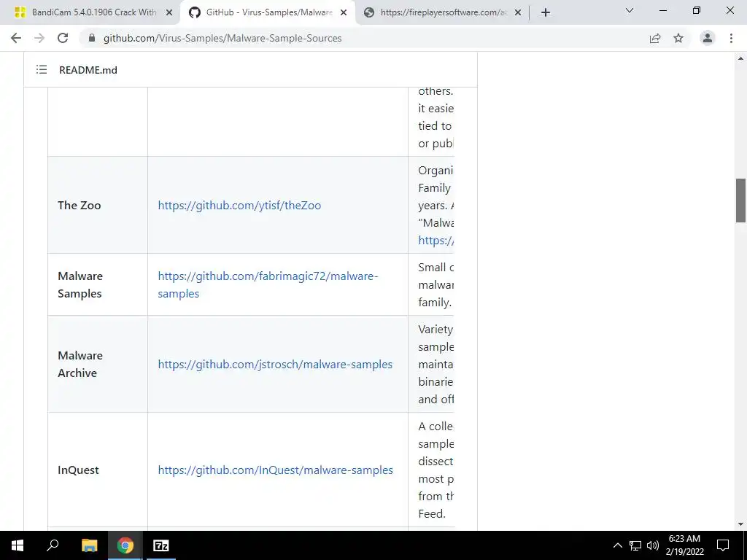Screen dimensions: 747x560
Task: Open the Chrome three-dot menu
Action: point(731,38)
